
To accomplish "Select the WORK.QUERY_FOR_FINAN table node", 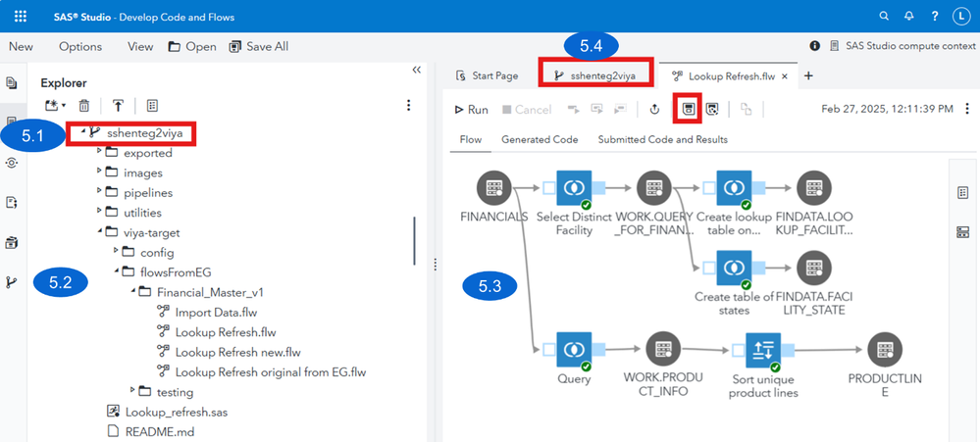I will pos(653,187).
